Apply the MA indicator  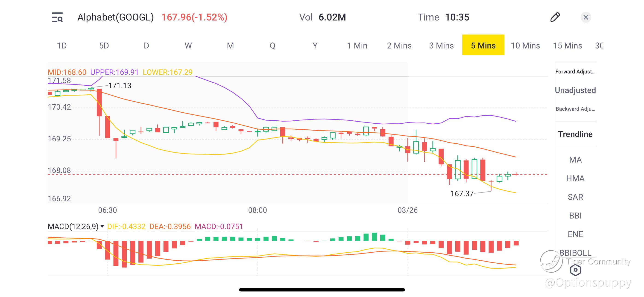pyautogui.click(x=575, y=160)
